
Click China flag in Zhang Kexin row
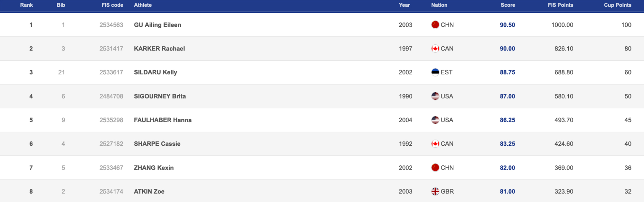pyautogui.click(x=435, y=168)
